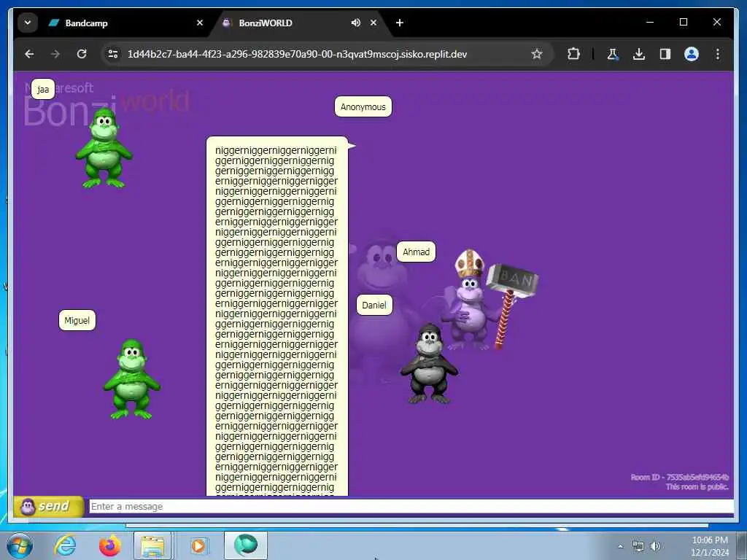747x560 pixels.
Task: Open Chrome Labs flask icon
Action: pyautogui.click(x=613, y=54)
